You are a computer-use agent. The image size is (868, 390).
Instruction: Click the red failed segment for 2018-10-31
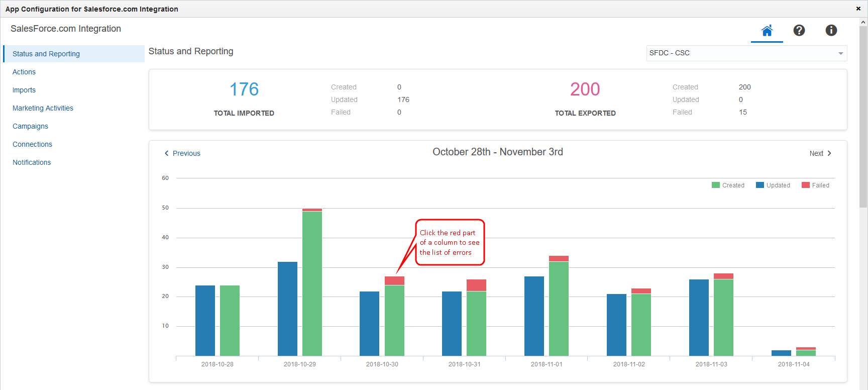click(476, 285)
